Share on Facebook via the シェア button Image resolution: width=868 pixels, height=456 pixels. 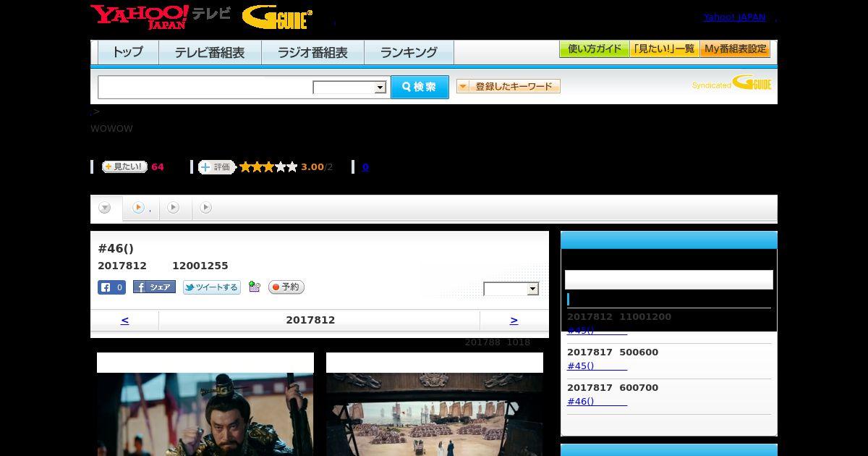click(154, 287)
